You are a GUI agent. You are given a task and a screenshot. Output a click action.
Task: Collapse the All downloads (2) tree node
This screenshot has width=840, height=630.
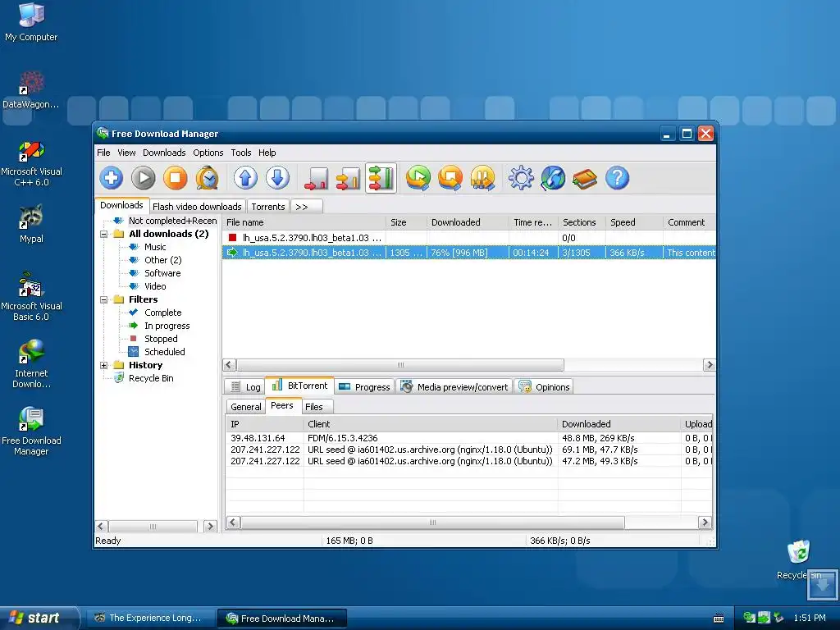(104, 234)
